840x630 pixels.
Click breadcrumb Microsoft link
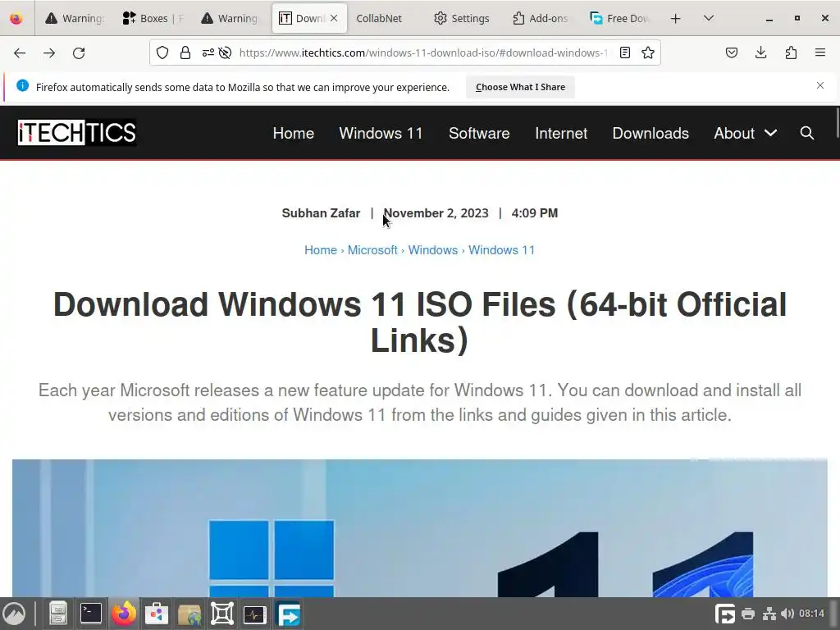(372, 250)
